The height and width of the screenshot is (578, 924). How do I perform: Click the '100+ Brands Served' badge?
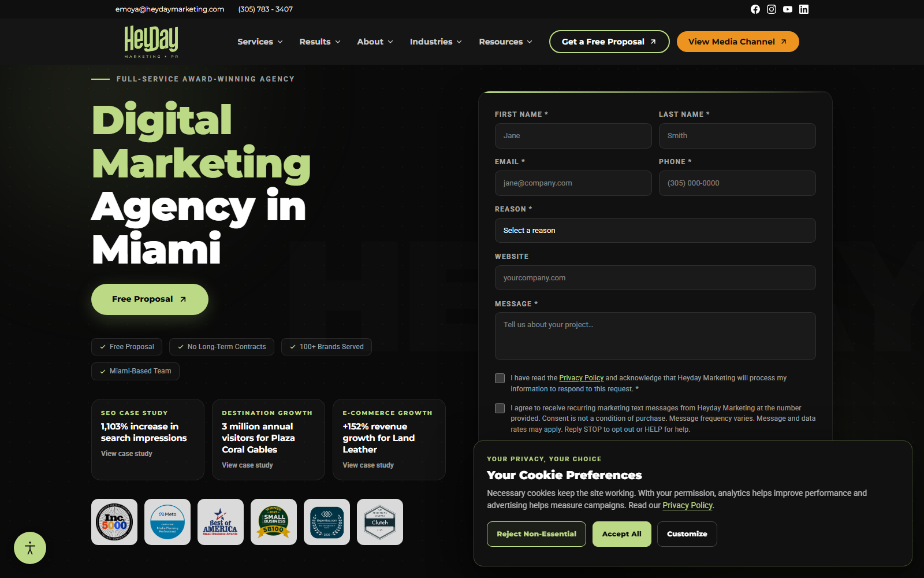(326, 347)
